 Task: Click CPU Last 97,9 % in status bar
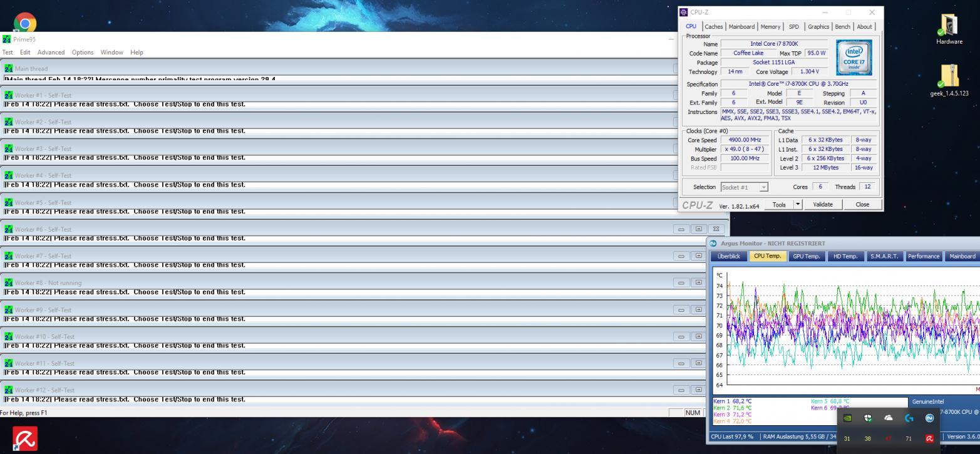coord(733,436)
